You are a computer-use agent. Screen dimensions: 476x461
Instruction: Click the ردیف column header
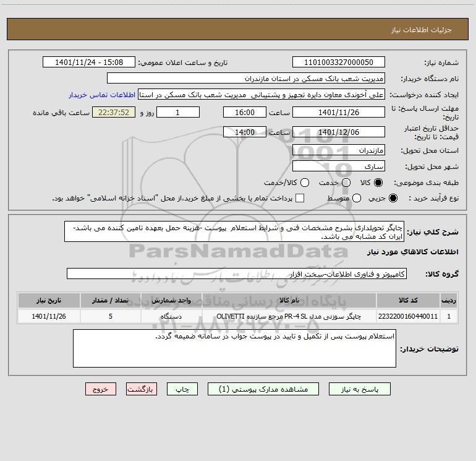[449, 300]
